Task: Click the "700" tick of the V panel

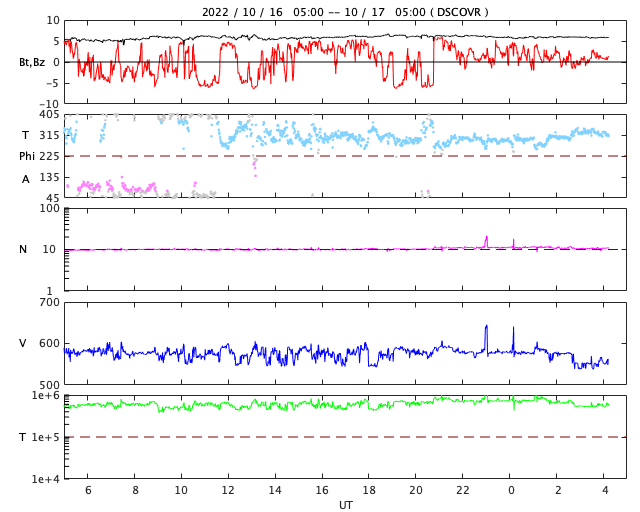Action: 49,303
